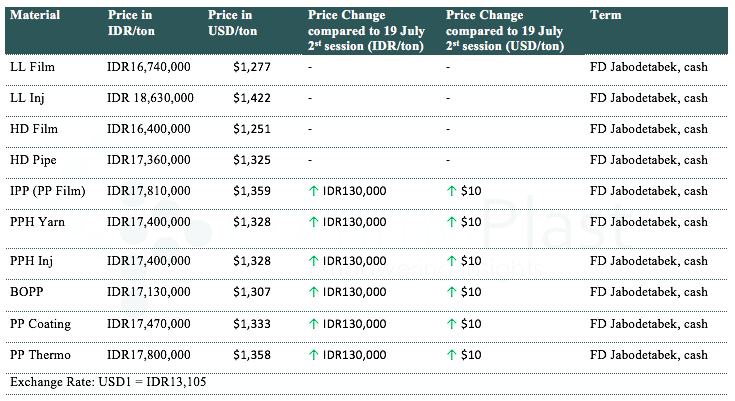Click the BOPP material name
The image size is (735, 401).
tap(27, 293)
